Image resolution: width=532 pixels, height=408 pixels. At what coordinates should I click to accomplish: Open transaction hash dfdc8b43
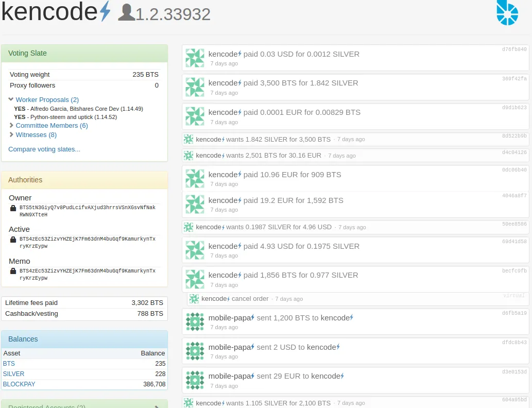[514, 342]
